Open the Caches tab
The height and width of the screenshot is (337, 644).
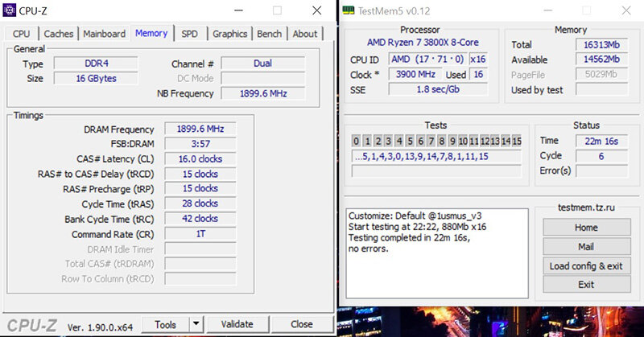pos(58,34)
